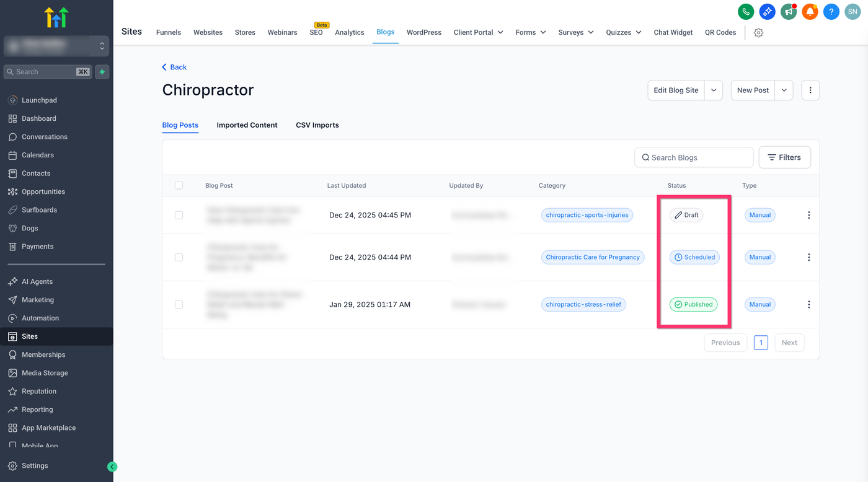Open Forms dropdown menu

click(x=531, y=32)
